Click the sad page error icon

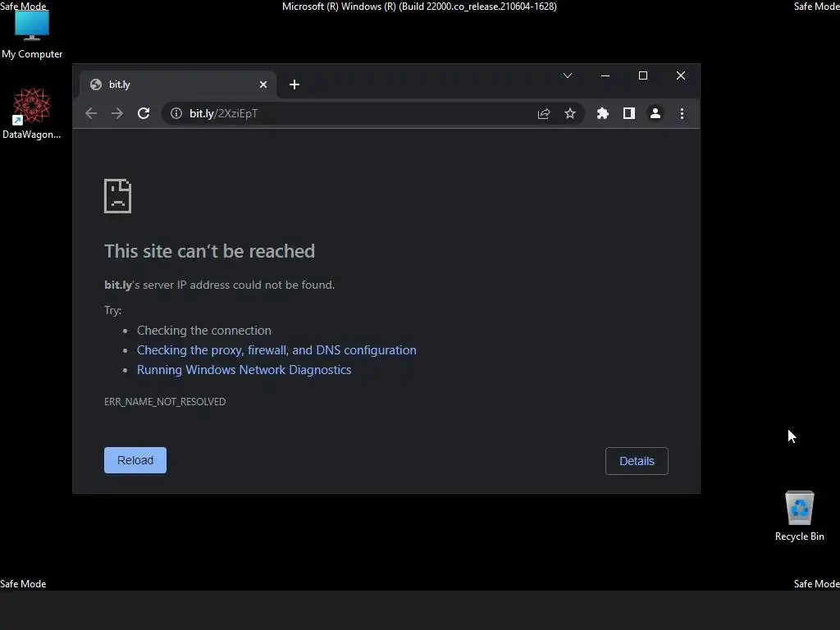click(x=117, y=196)
